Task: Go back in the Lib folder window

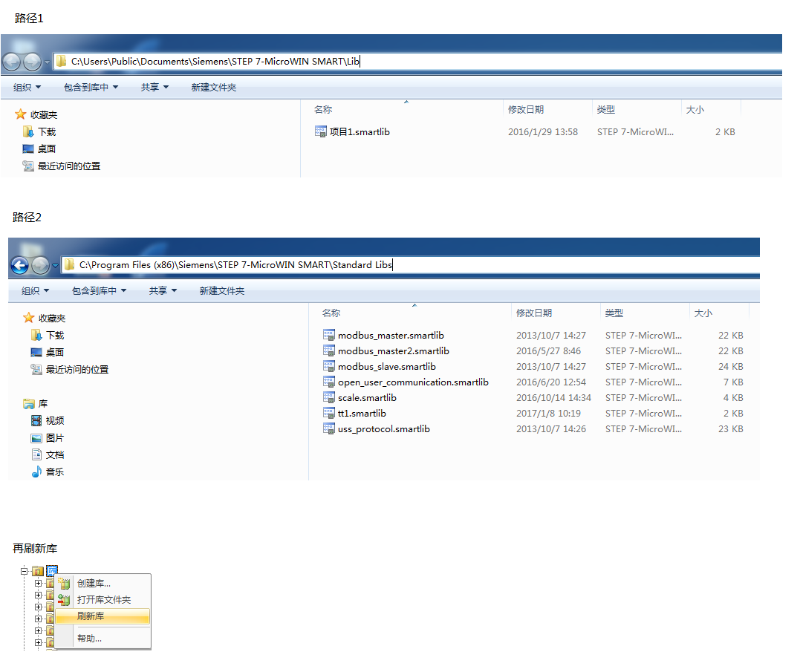Action: [12, 62]
